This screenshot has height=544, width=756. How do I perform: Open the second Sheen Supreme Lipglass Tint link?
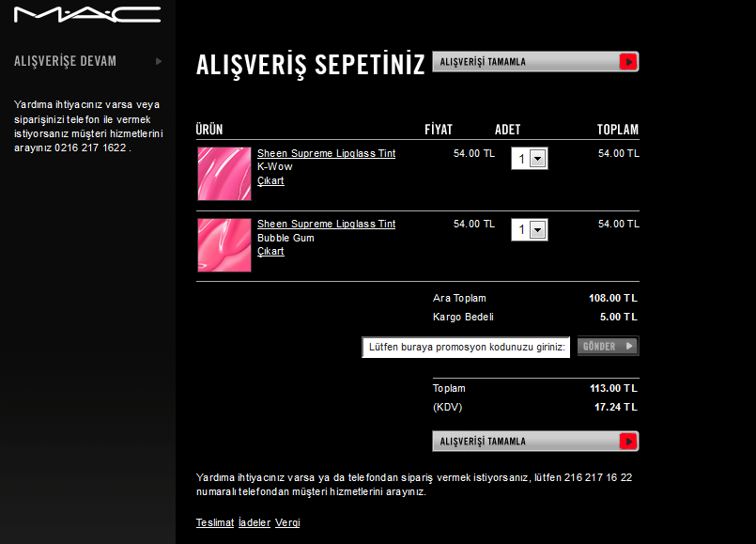327,224
